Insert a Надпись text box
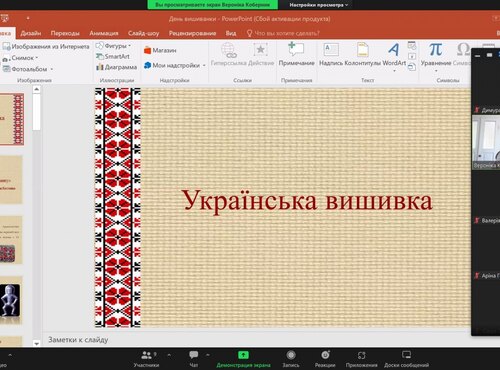The image size is (500, 370). [331, 54]
